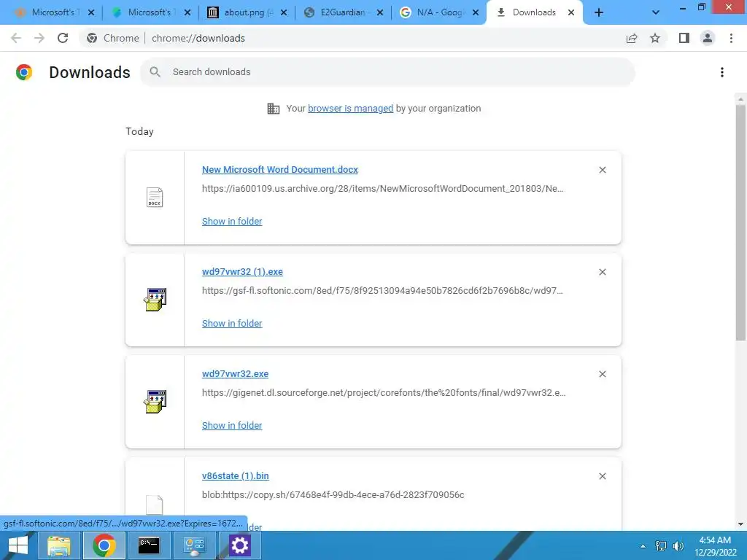
Task: Remove wd97vwr32.exe from list
Action: pyautogui.click(x=602, y=374)
